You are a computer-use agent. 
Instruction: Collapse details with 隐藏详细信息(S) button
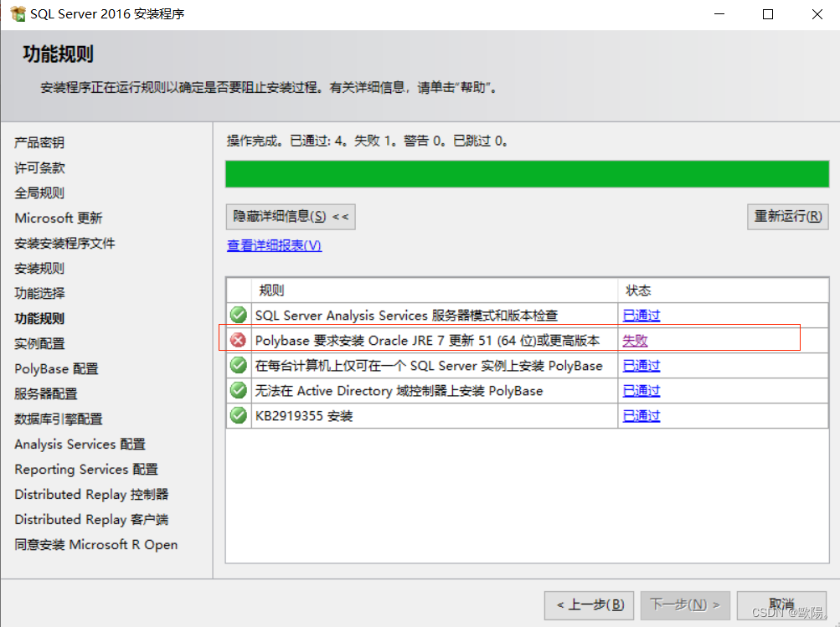tap(291, 216)
